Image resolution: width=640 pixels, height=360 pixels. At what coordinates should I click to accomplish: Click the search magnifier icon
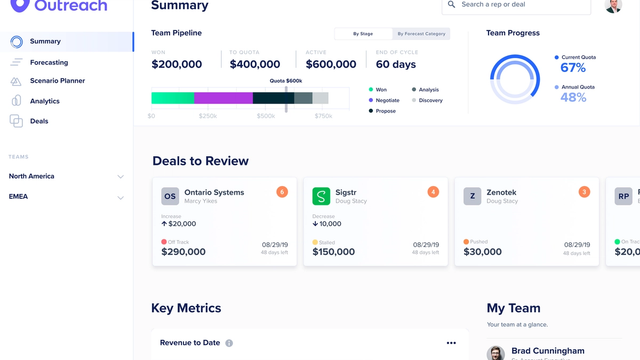tap(451, 4)
